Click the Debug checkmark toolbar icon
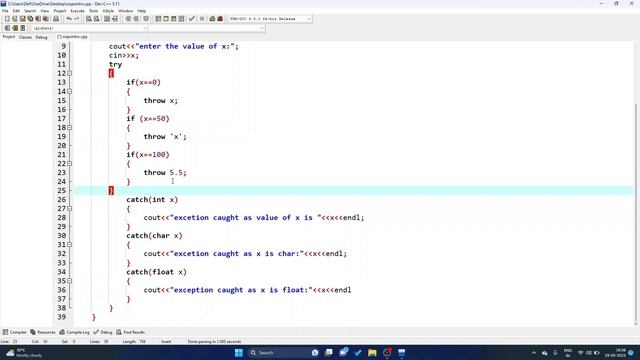 [x=191, y=19]
